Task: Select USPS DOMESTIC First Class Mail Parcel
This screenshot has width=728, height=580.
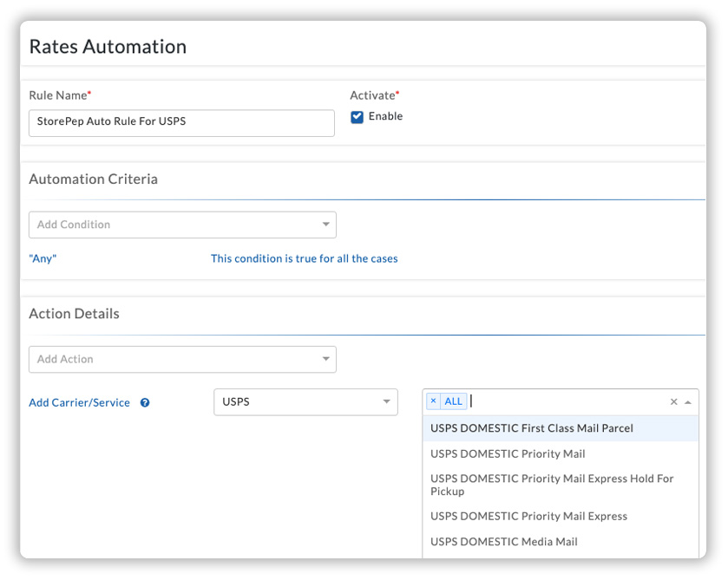Action: [561, 427]
